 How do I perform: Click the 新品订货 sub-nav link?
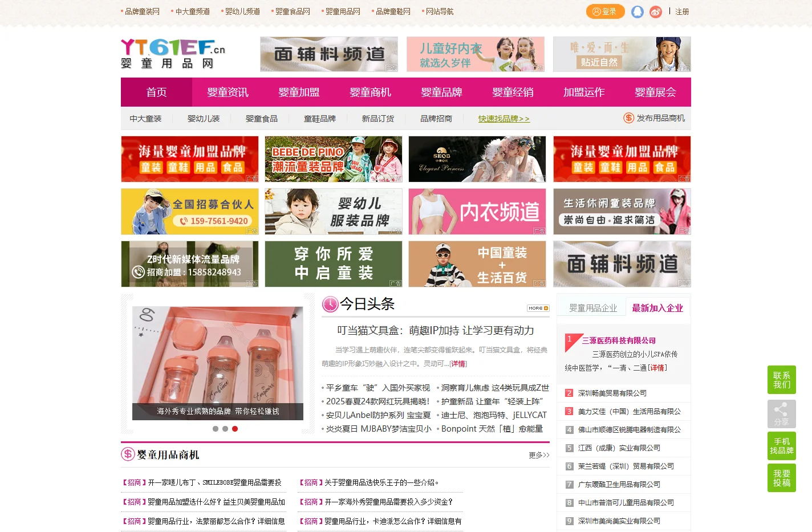tap(378, 119)
